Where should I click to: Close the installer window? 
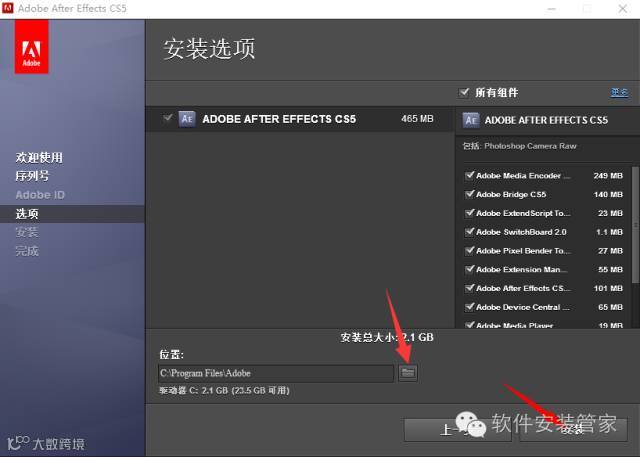pos(623,8)
